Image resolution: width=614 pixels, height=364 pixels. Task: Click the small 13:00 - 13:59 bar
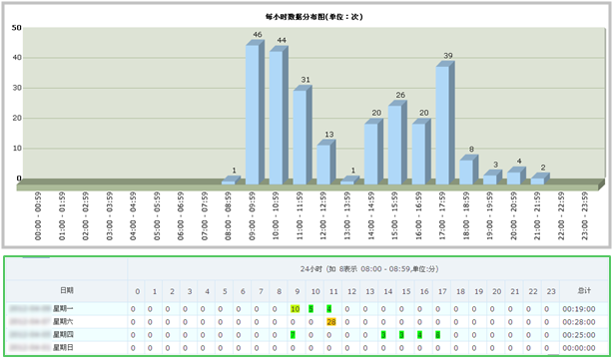pos(350,181)
